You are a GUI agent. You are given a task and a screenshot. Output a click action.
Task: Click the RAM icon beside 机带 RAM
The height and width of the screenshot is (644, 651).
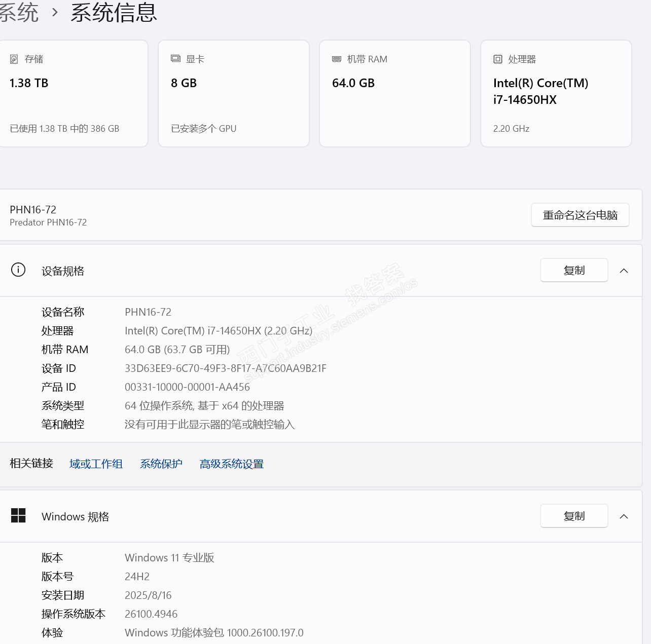[337, 59]
